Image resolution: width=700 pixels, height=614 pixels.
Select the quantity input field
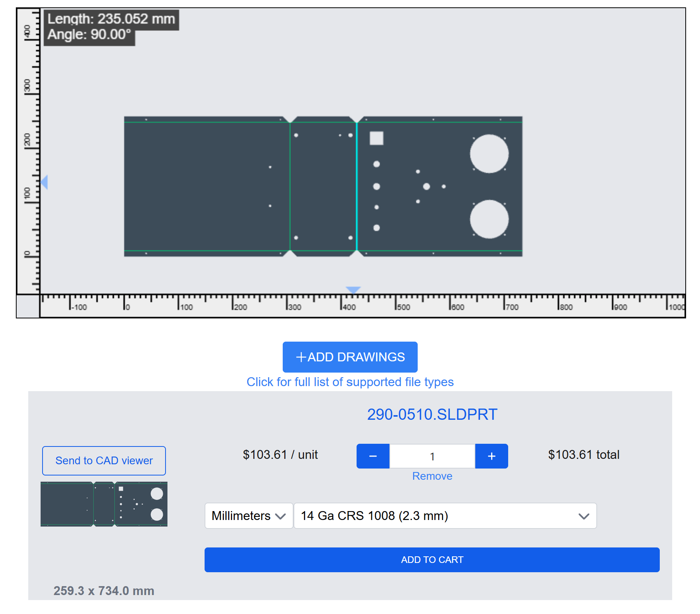432,456
